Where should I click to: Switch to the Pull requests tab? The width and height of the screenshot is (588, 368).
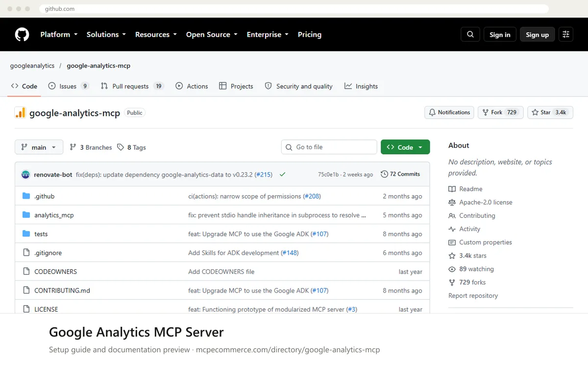click(132, 86)
